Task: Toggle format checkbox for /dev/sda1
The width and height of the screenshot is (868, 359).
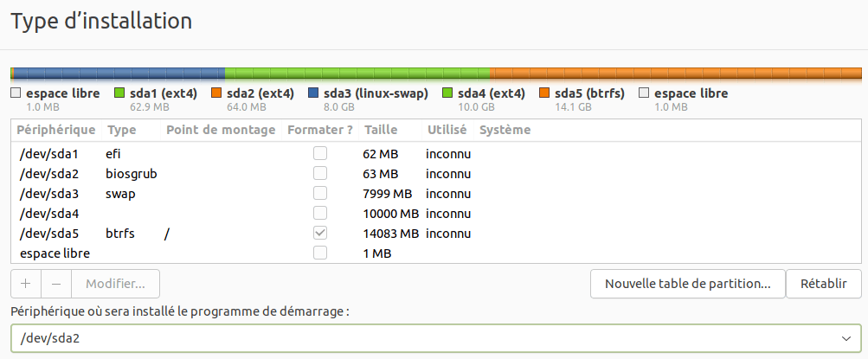Action: (x=320, y=154)
